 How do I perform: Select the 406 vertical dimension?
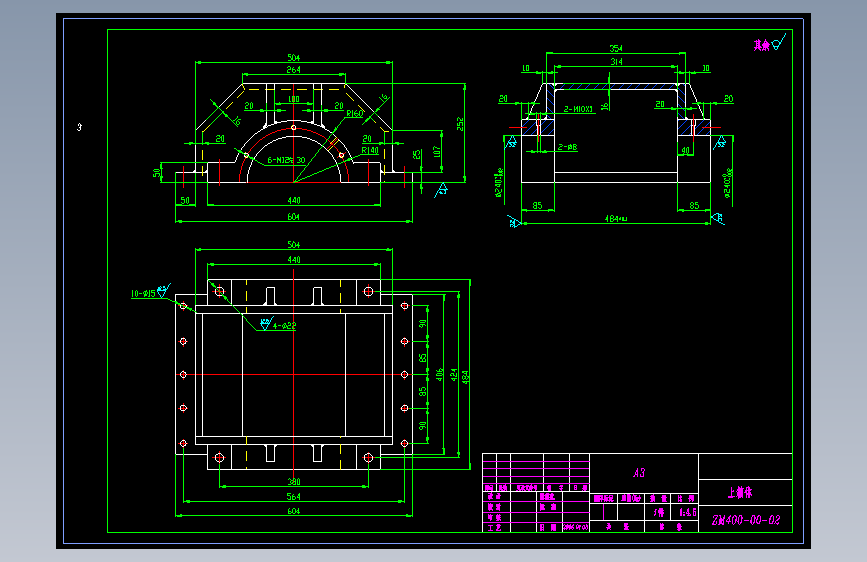coord(440,374)
